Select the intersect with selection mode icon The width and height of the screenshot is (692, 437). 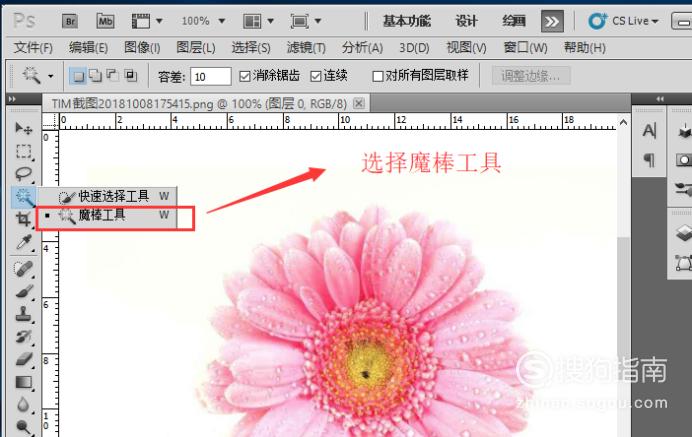click(x=131, y=76)
